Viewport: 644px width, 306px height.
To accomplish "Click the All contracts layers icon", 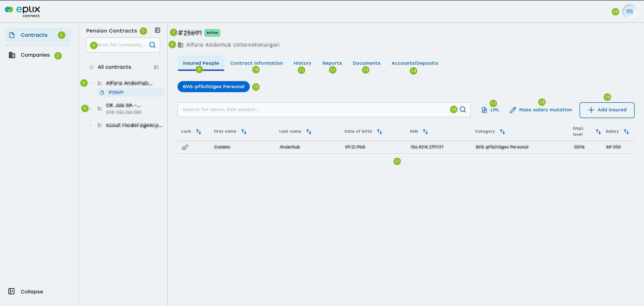I will [x=91, y=67].
